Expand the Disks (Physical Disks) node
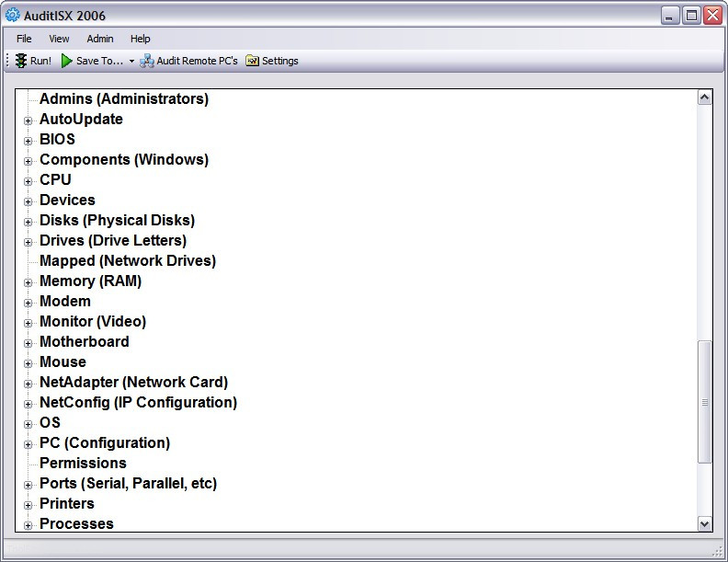Viewport: 728px width, 562px height. pyautogui.click(x=28, y=222)
